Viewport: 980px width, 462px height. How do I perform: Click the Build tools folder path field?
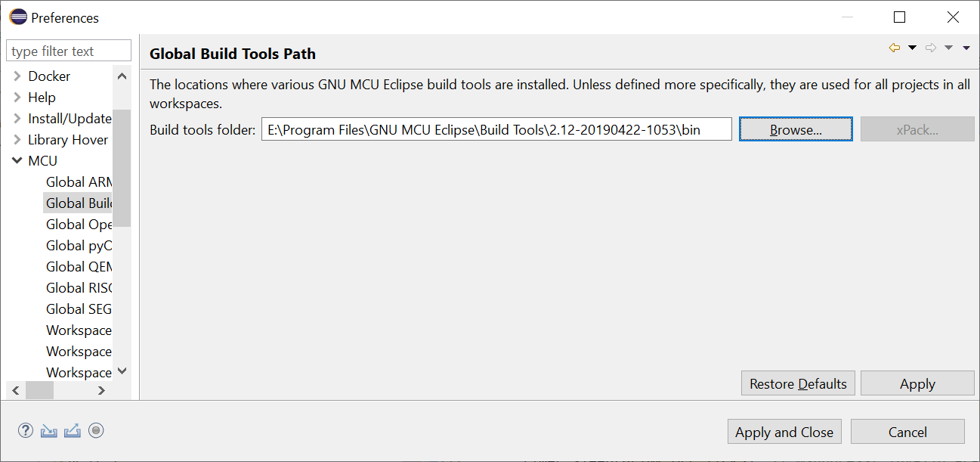click(x=496, y=129)
